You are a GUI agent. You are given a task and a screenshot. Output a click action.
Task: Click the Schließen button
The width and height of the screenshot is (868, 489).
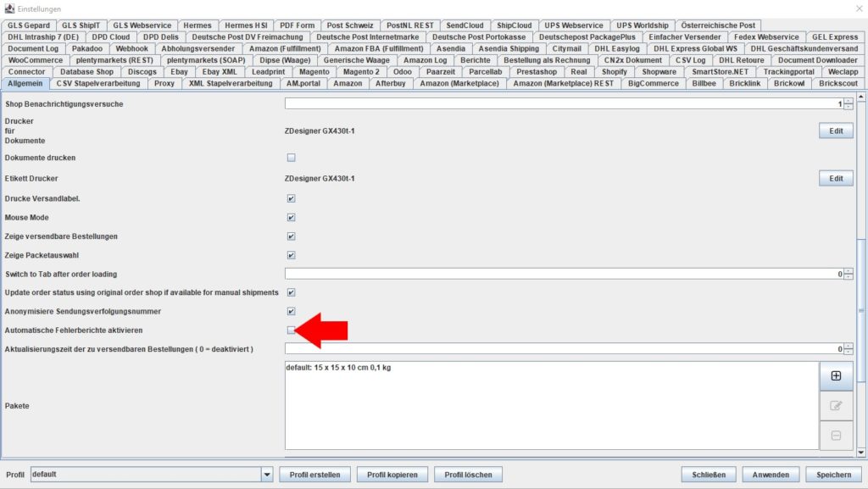pyautogui.click(x=709, y=475)
